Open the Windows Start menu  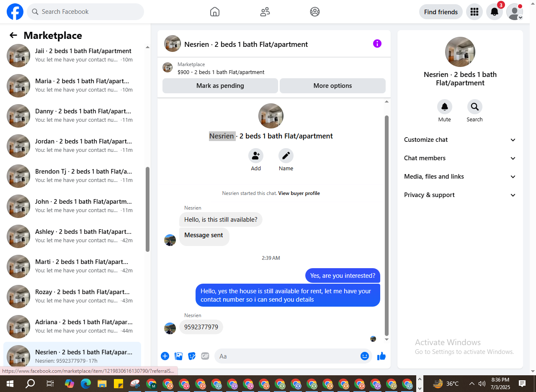(x=10, y=383)
